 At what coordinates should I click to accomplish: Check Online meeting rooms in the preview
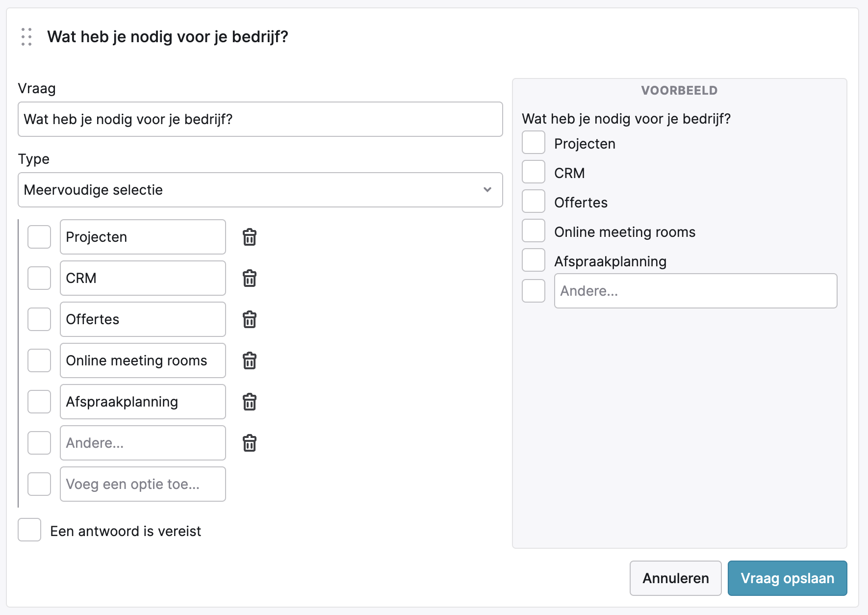(x=534, y=231)
